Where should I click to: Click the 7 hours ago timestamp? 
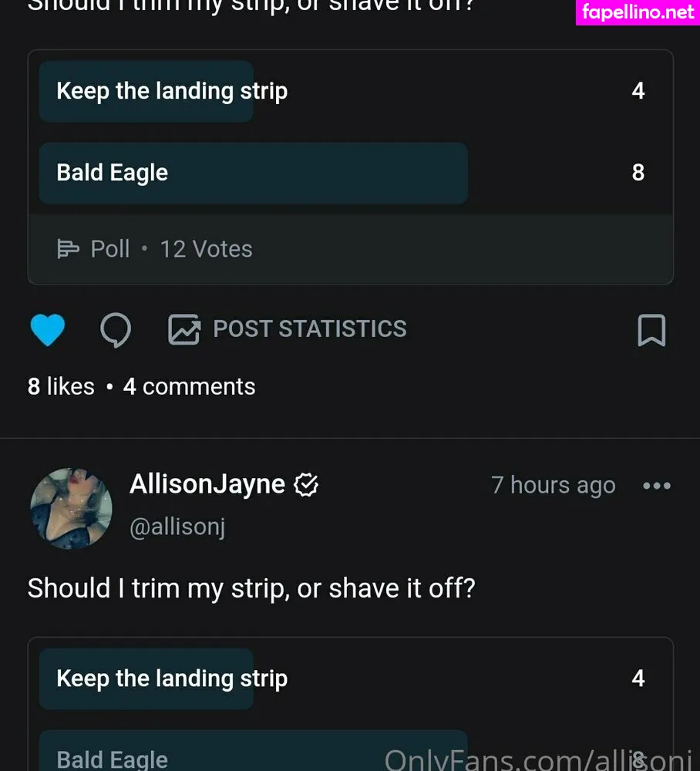tap(553, 486)
